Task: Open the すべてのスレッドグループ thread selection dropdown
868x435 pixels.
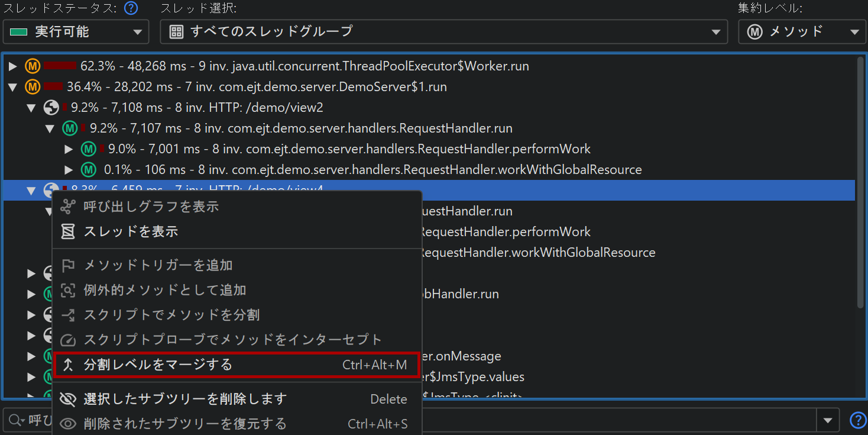Action: 443,32
